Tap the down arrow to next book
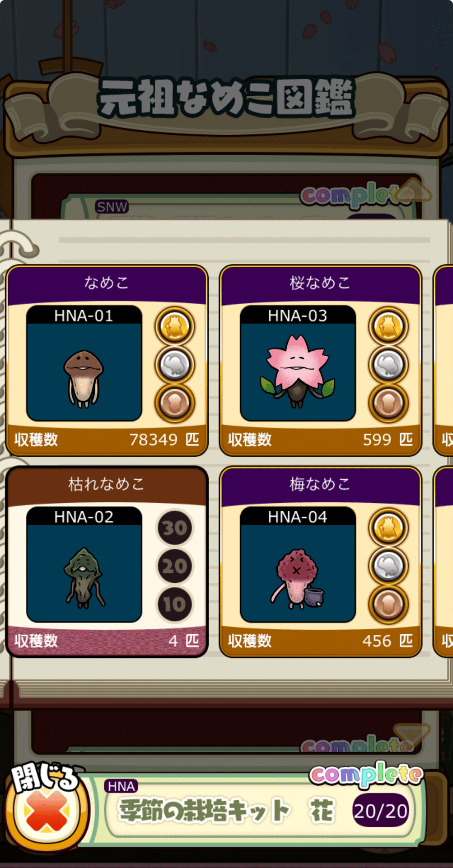This screenshot has height=868, width=453. click(x=411, y=736)
